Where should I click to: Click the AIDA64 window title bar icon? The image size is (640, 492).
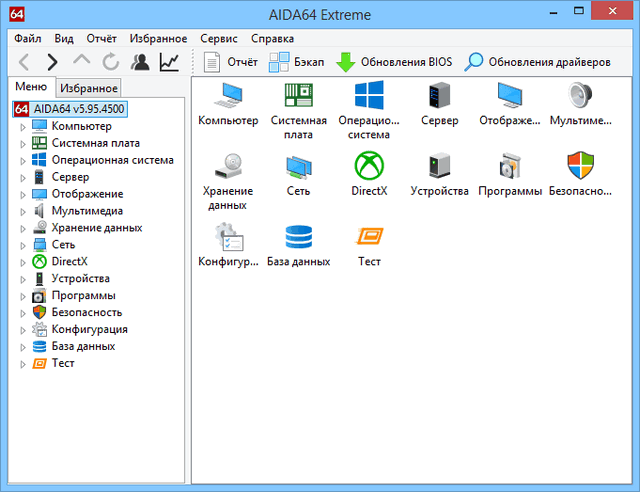click(x=17, y=14)
